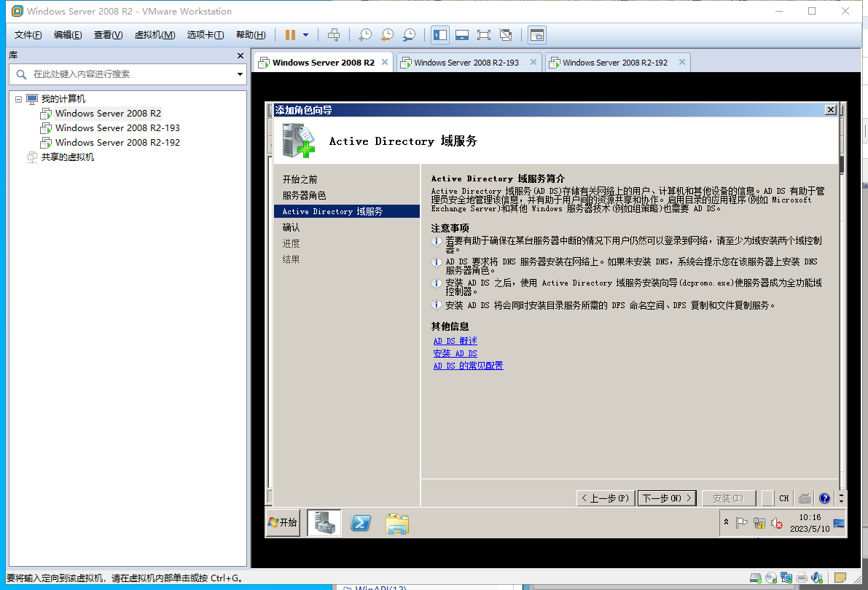Select 共享的虚拟机 in the library tree
868x590 pixels.
(x=68, y=157)
